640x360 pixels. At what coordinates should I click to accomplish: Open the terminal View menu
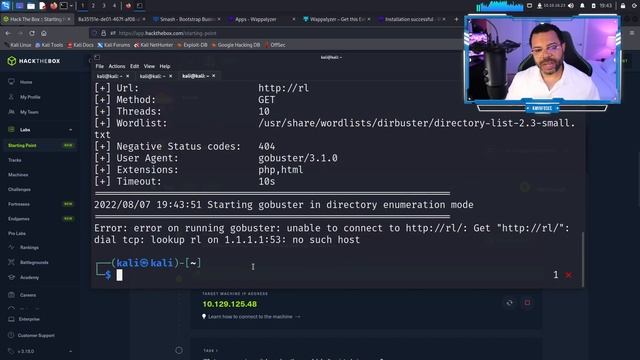pos(149,66)
